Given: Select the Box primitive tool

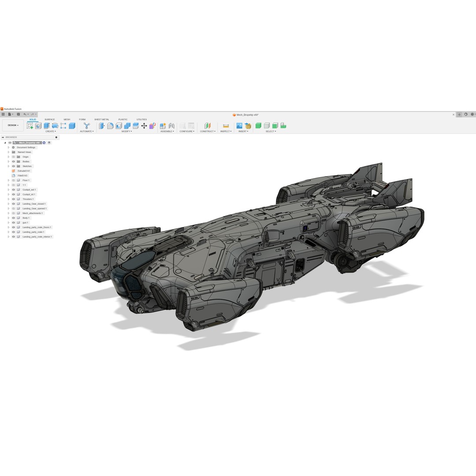Looking at the screenshot, I should 72,126.
